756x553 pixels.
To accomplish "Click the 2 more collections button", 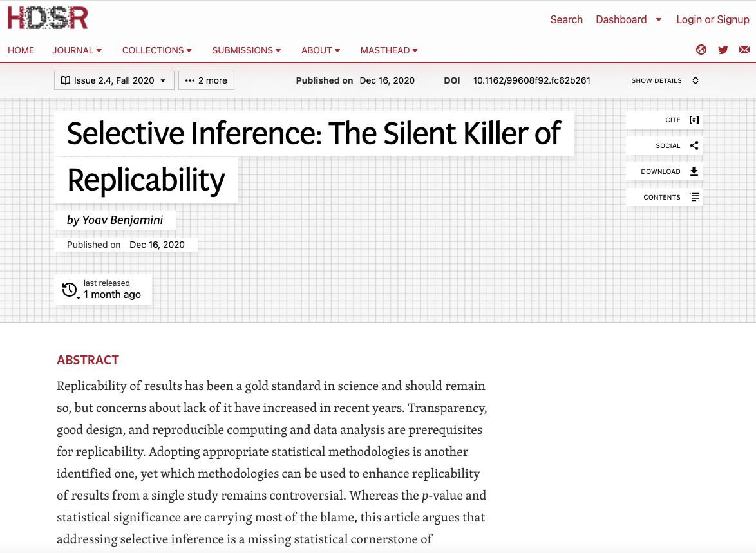I will pyautogui.click(x=206, y=80).
